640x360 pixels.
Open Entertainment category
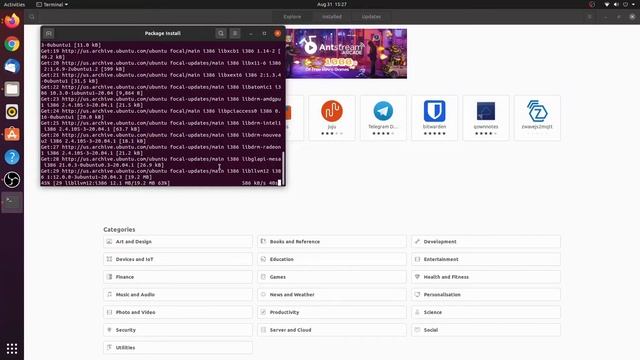coord(486,259)
